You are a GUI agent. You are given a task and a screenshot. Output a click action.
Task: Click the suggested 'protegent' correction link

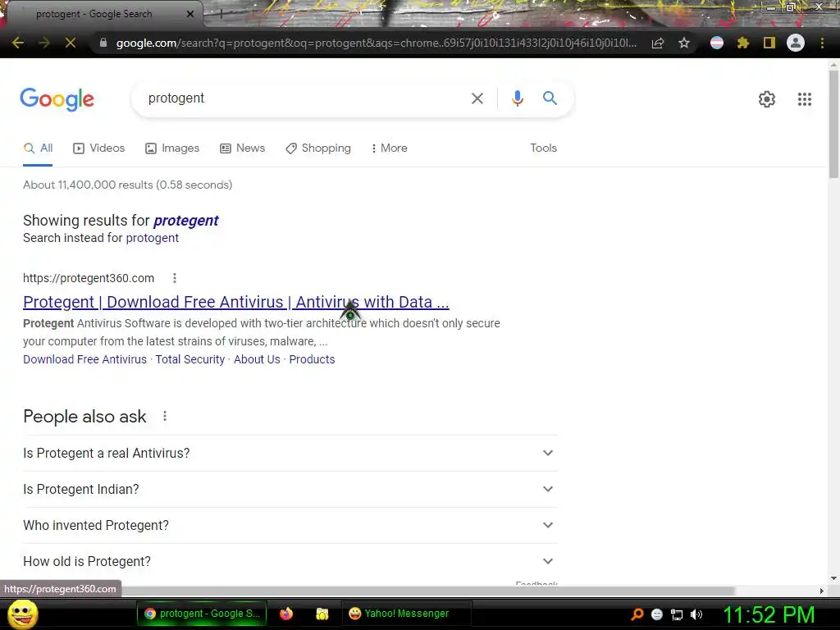click(186, 221)
